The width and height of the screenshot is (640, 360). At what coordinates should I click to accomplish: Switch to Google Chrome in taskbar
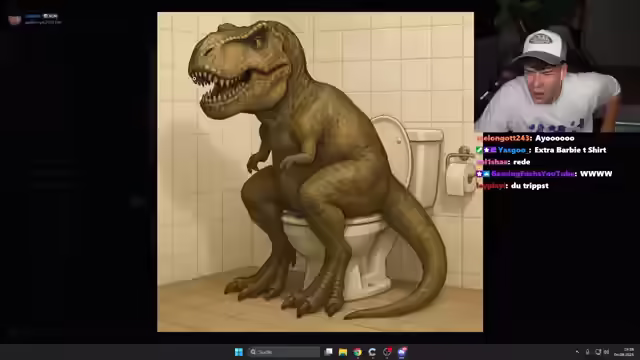click(358, 352)
